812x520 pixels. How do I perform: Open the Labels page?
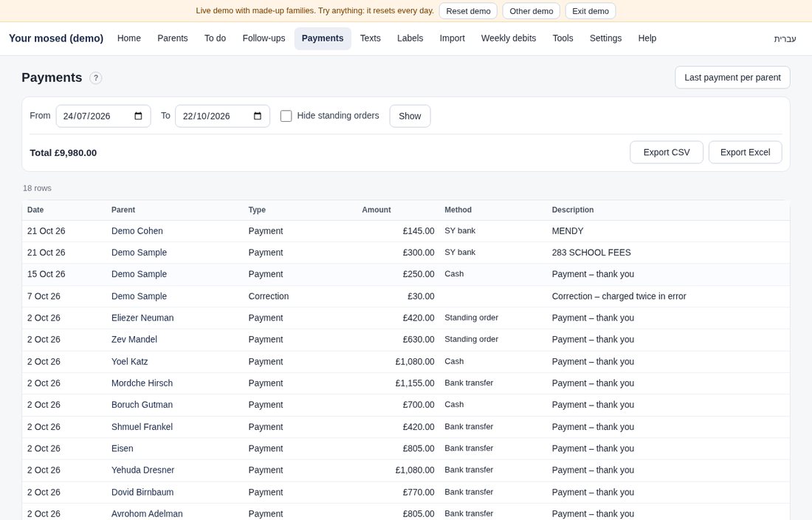[410, 38]
